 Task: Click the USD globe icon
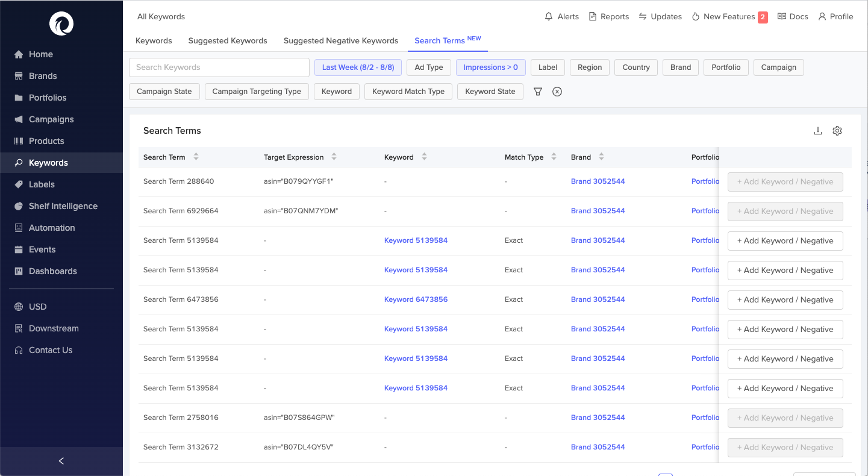point(19,307)
